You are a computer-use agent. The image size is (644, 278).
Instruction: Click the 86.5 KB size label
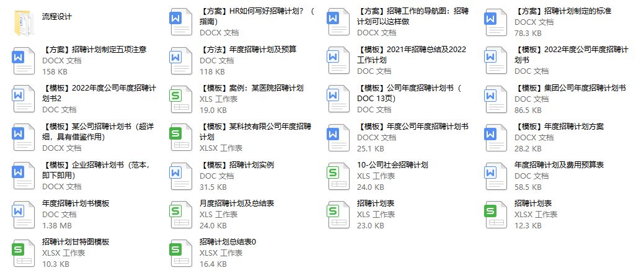[527, 110]
